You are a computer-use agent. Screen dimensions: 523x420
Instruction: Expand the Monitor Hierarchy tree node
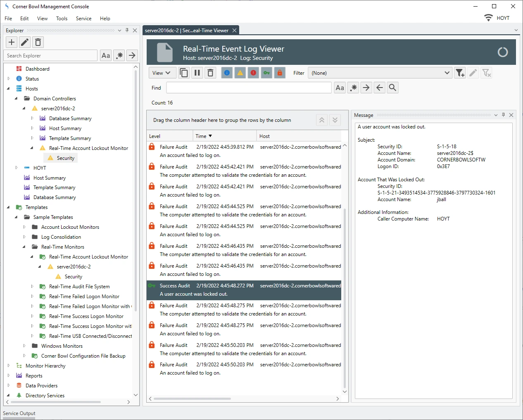[x=9, y=366]
